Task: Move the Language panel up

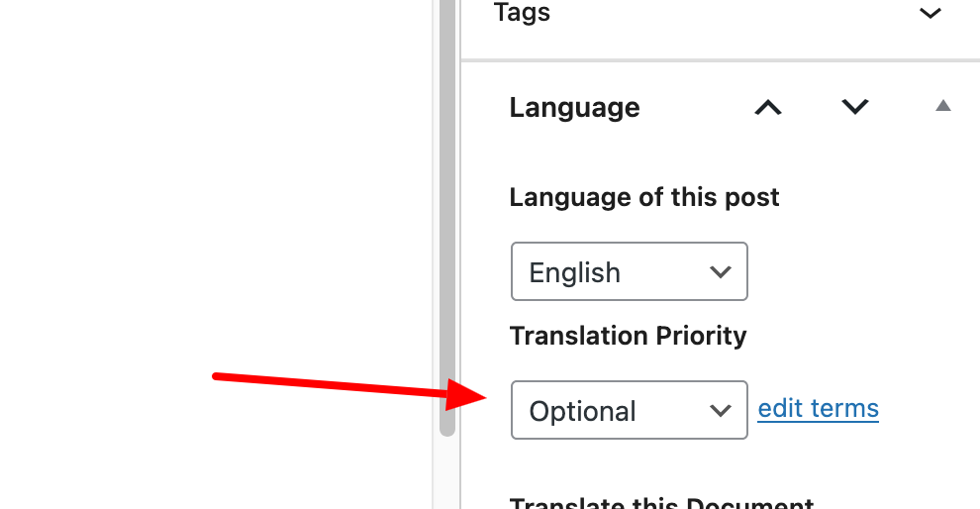Action: (768, 107)
